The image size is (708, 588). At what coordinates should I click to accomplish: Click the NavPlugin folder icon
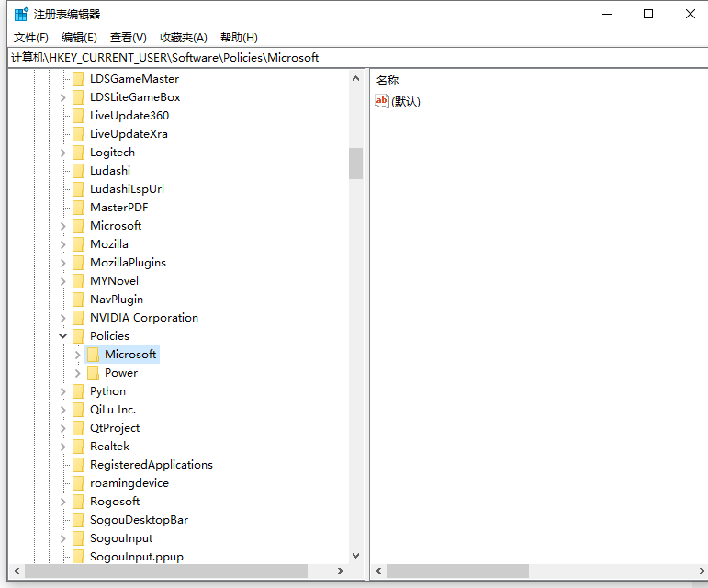[x=79, y=300]
